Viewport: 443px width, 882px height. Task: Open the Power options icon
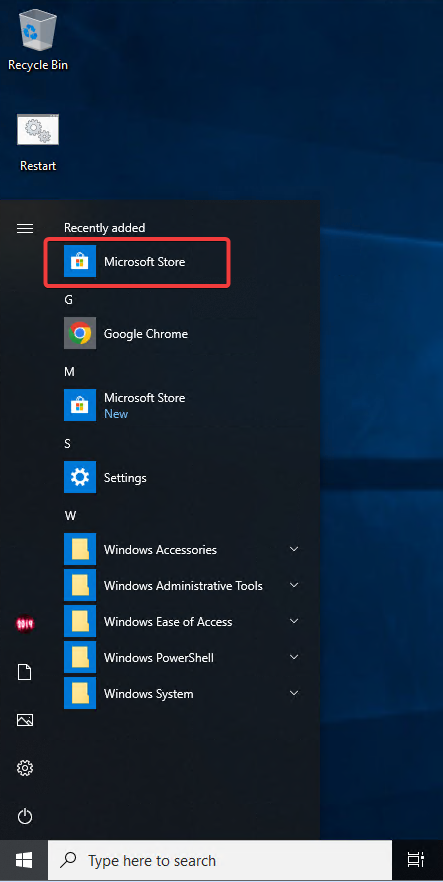[25, 816]
